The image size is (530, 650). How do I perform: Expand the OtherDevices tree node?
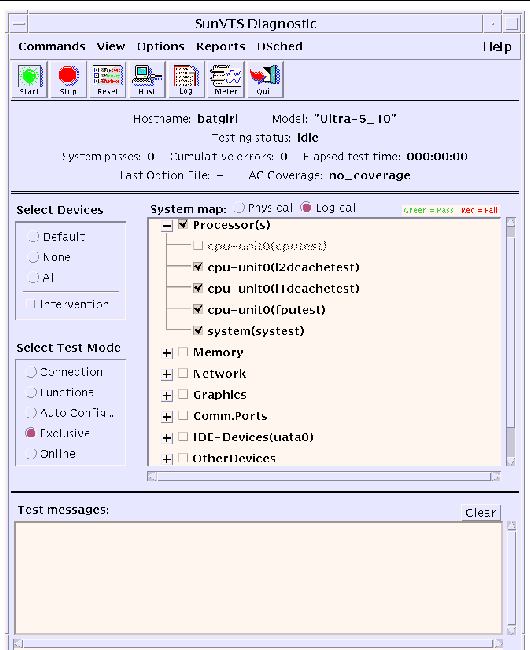167,459
